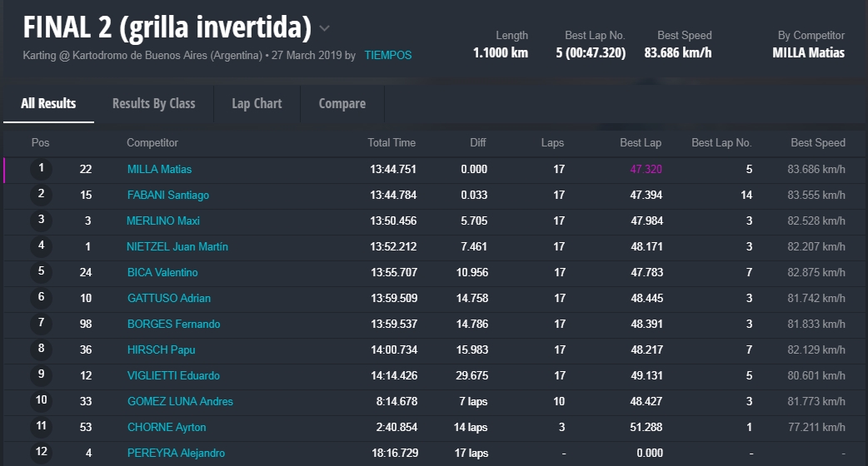Image resolution: width=868 pixels, height=466 pixels.
Task: Select MERLINO Maxi in results
Action: pyautogui.click(x=163, y=221)
